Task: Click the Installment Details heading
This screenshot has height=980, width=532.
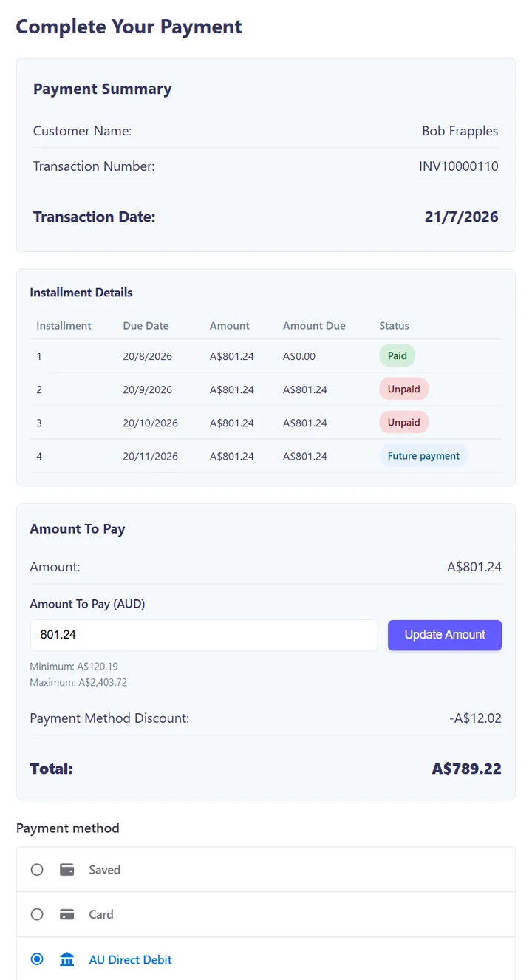Action: [81, 293]
